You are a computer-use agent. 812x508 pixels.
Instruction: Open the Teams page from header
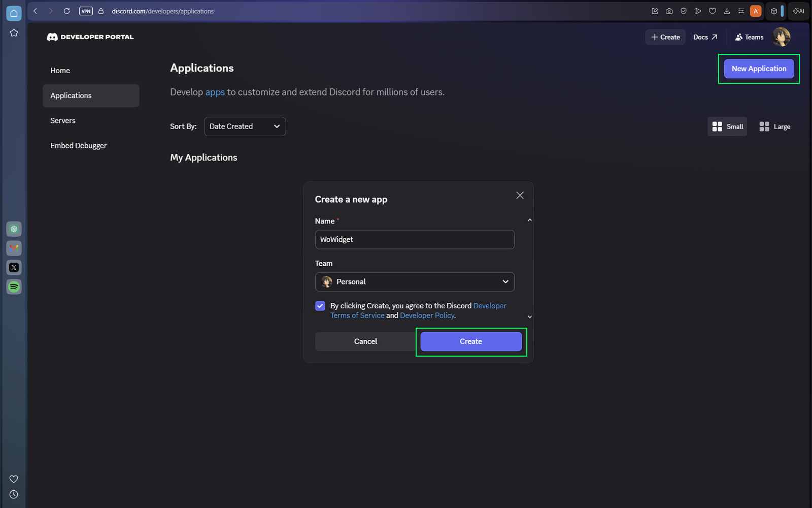click(749, 37)
